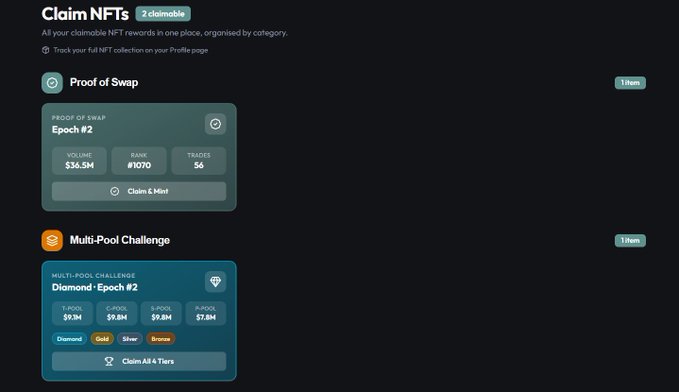Click the Proof of Swap section checkmark icon
The height and width of the screenshot is (392, 679).
point(52,83)
